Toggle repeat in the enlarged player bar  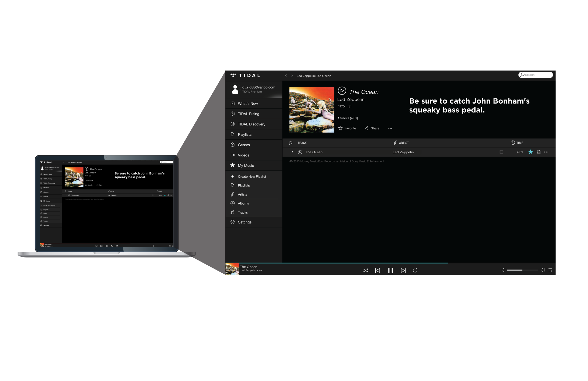(415, 271)
